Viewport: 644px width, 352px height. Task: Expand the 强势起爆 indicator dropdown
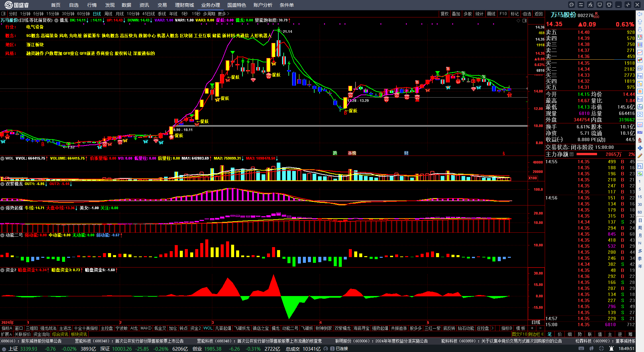[x=2, y=208]
